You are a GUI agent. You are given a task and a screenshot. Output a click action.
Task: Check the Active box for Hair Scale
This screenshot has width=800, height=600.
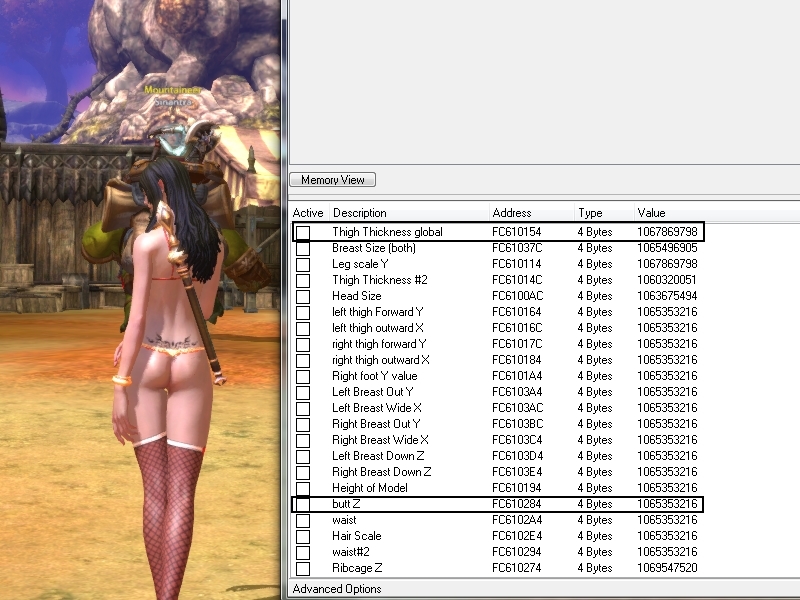303,536
